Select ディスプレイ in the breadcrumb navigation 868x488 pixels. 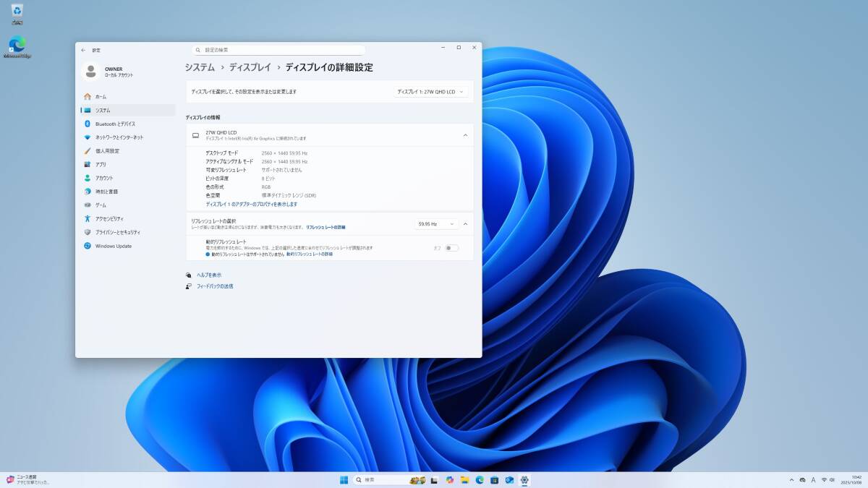pos(250,67)
